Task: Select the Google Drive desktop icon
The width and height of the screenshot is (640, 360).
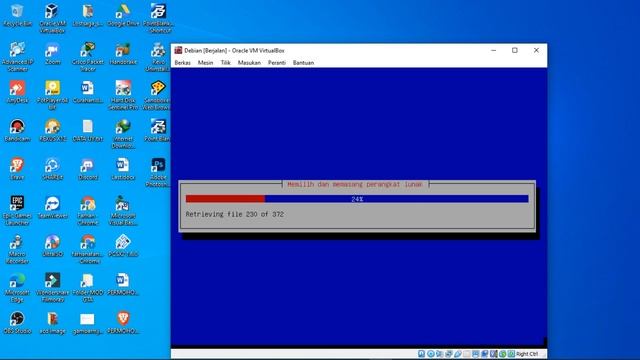Action: [123, 16]
